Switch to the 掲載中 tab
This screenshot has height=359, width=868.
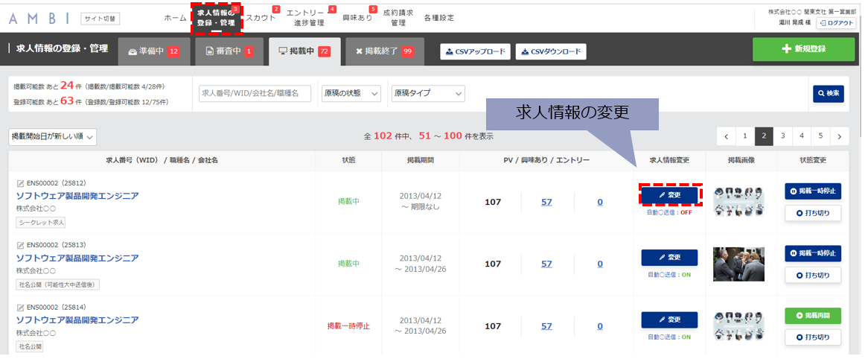[304, 51]
